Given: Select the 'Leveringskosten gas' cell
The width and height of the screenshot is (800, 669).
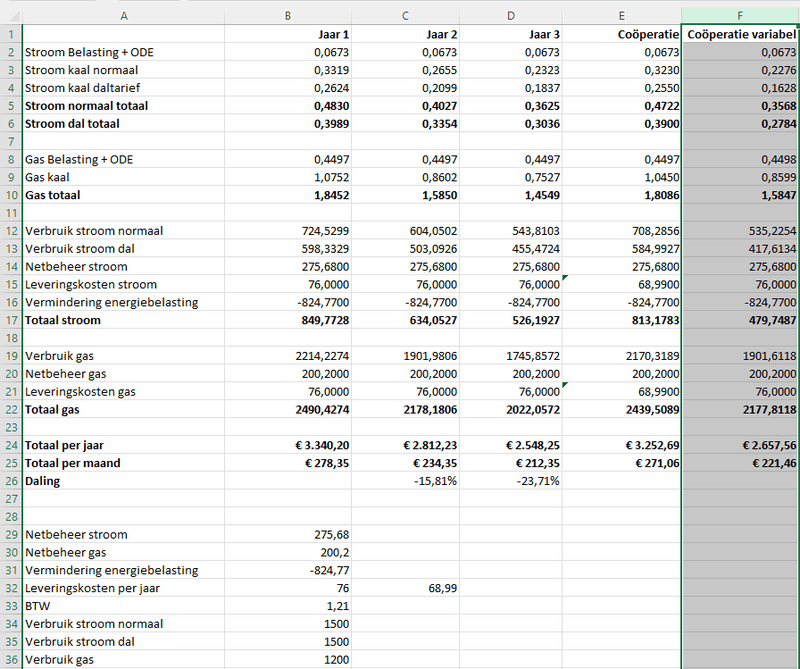Looking at the screenshot, I should tap(123, 391).
